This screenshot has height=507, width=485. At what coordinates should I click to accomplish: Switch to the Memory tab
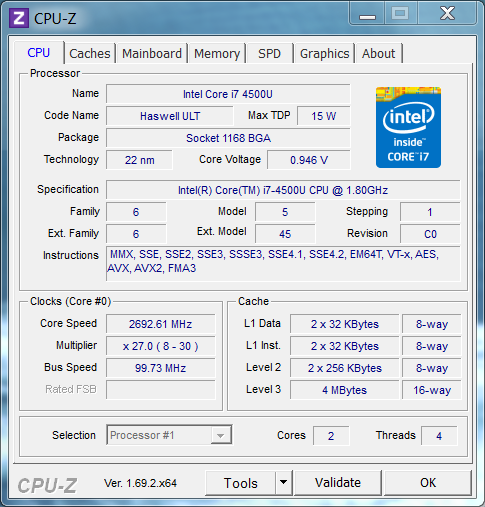pos(217,53)
